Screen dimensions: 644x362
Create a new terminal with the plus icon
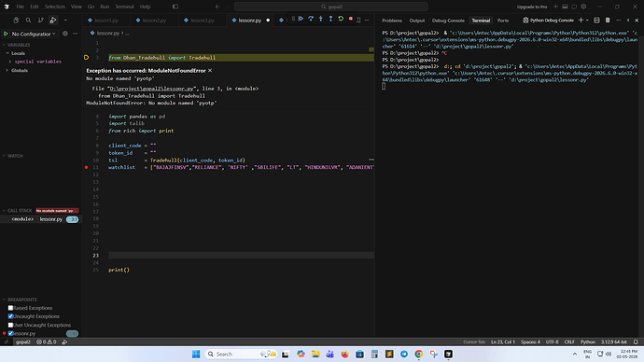click(581, 21)
